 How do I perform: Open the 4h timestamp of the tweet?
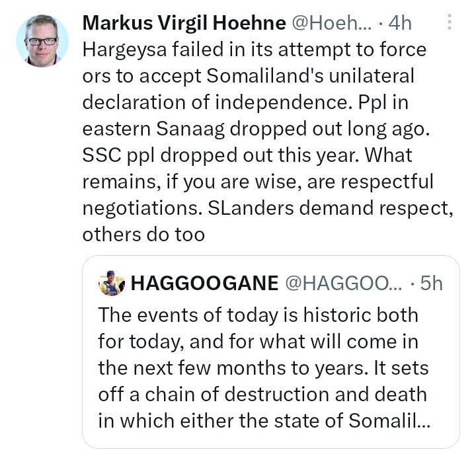click(400, 22)
